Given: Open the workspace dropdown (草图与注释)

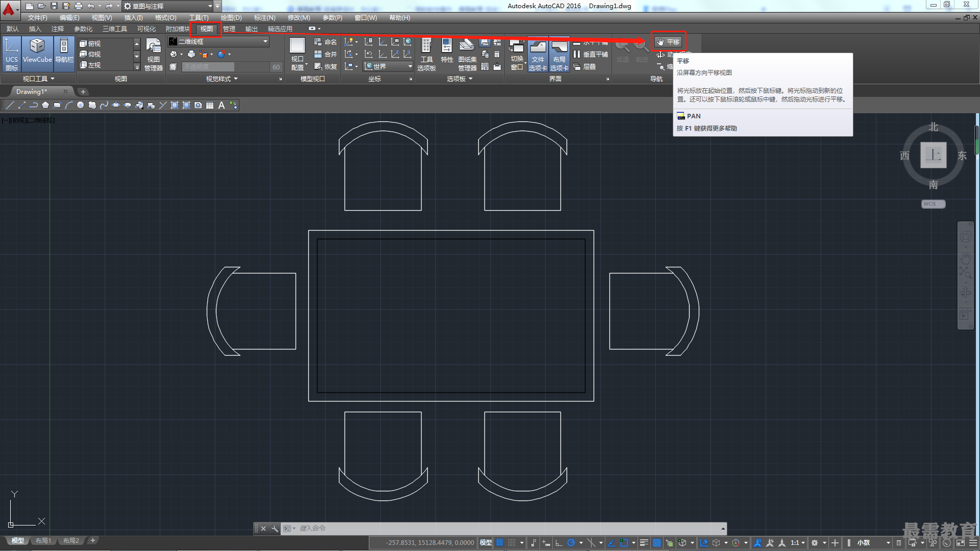Looking at the screenshot, I should pos(168,6).
